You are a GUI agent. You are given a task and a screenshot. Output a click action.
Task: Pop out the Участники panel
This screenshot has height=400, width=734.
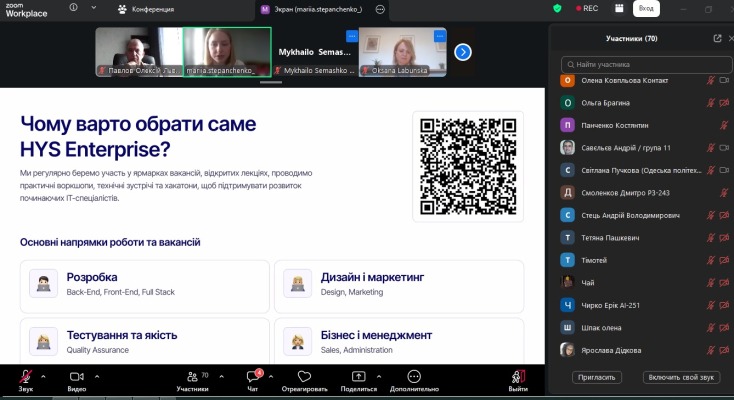(x=717, y=38)
